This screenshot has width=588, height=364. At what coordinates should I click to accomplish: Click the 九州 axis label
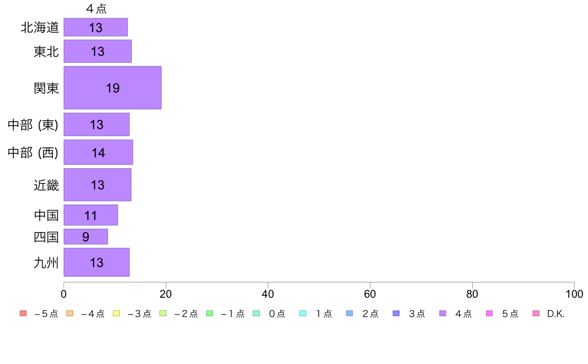point(46,263)
